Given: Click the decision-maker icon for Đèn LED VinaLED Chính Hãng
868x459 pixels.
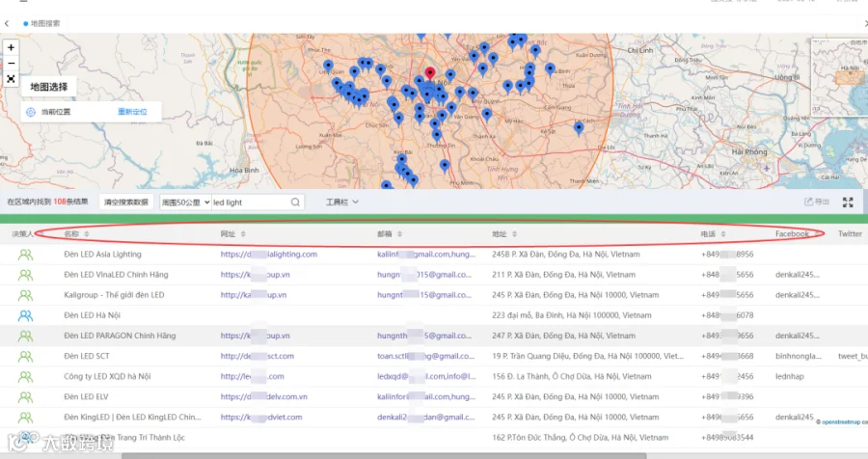Looking at the screenshot, I should coord(25,275).
